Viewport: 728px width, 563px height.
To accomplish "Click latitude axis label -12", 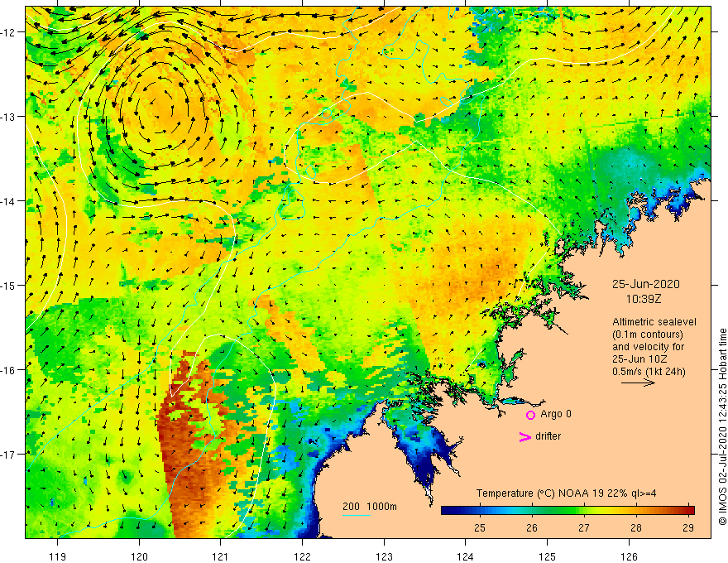I will [x=9, y=32].
